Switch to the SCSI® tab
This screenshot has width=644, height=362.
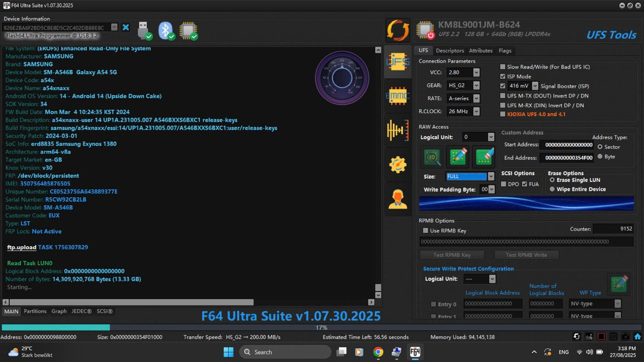click(105, 311)
